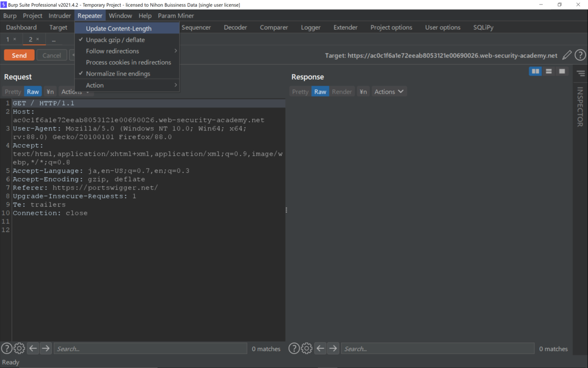Open the Burp menu
The width and height of the screenshot is (588, 368).
pos(10,16)
